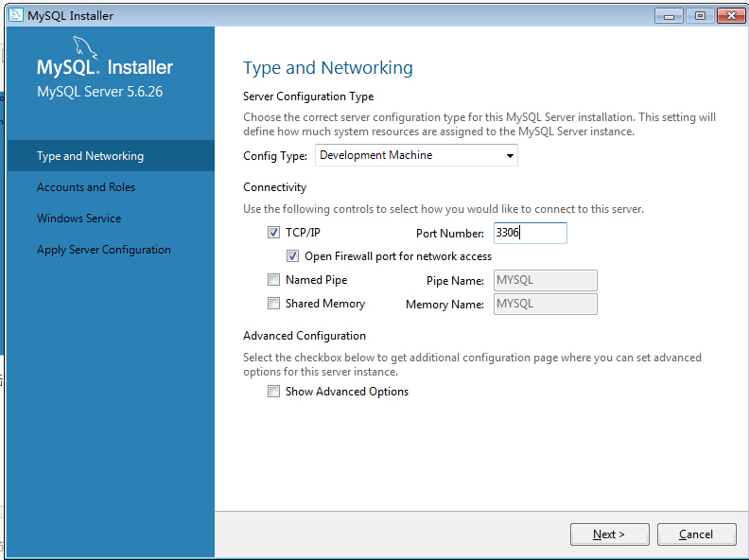Click the Port Number: label
This screenshot has width=749, height=560.
coord(450,233)
